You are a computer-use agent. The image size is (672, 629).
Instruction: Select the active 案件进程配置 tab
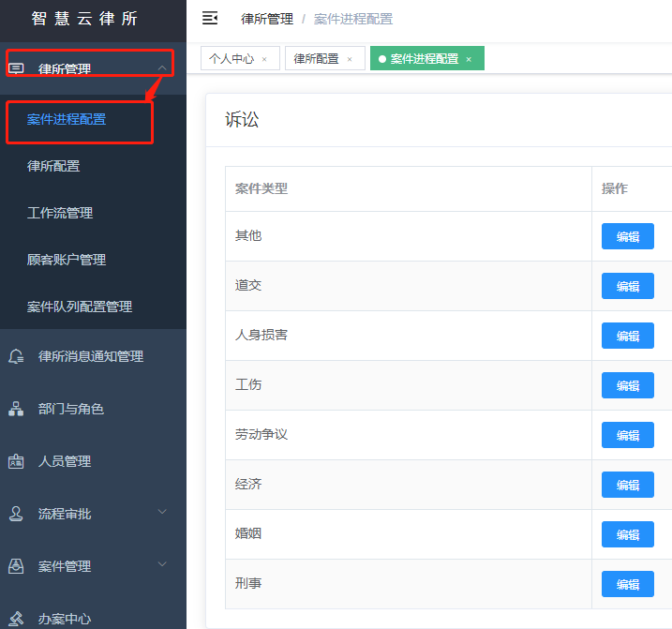tap(427, 58)
